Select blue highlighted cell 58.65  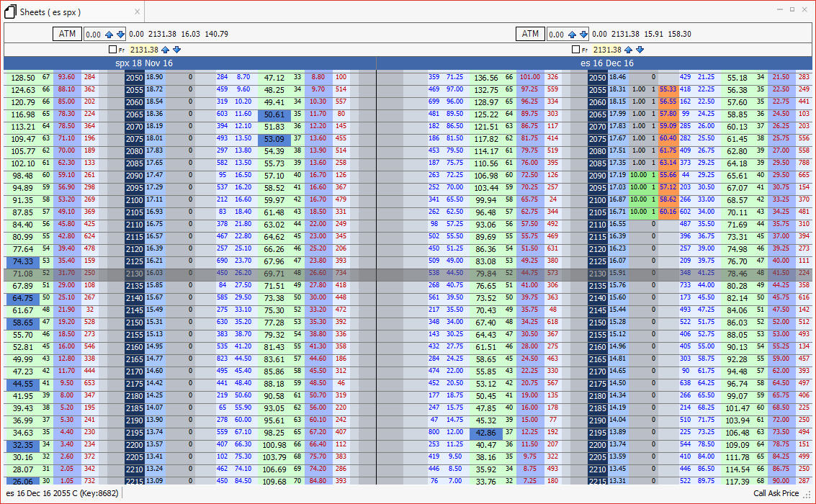[23, 323]
